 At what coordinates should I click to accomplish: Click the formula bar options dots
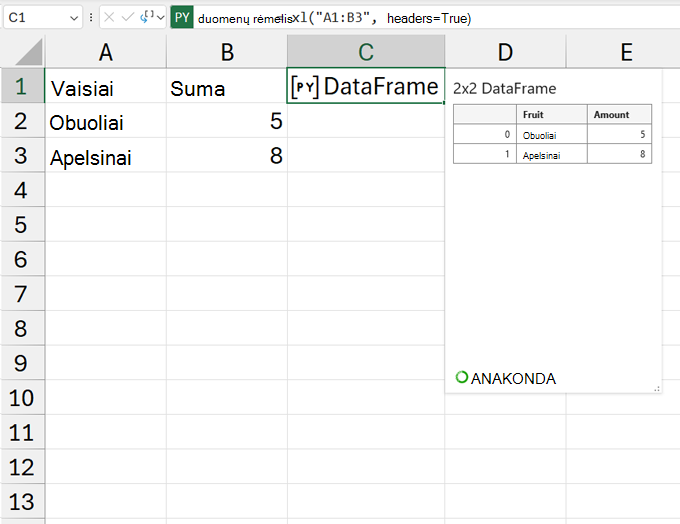click(91, 17)
